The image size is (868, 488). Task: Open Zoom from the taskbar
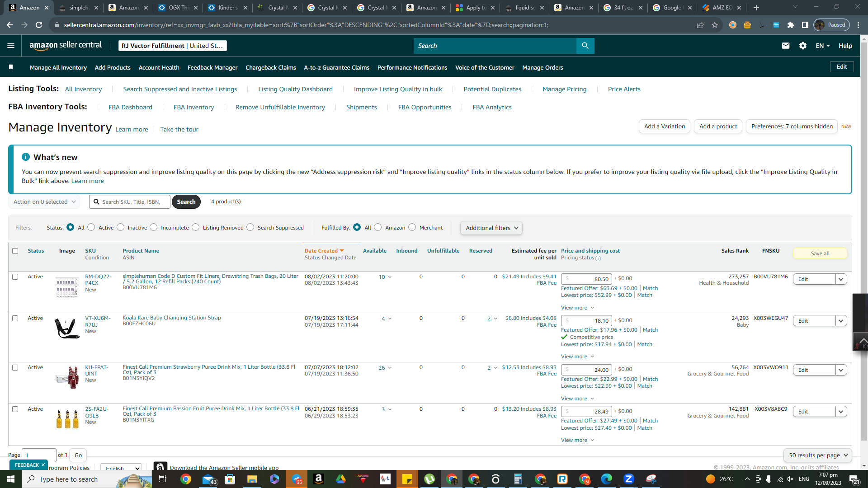[629, 479]
